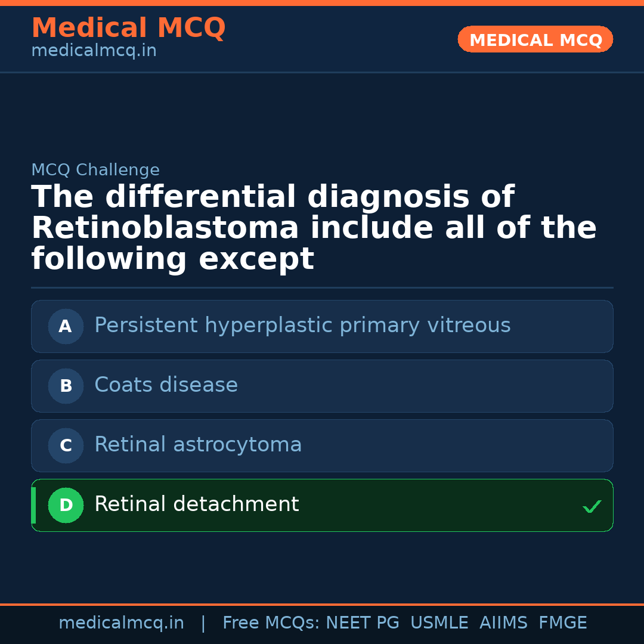Click the orange "Medical MCQ" header title
This screenshot has width=644, height=644.
128,28
